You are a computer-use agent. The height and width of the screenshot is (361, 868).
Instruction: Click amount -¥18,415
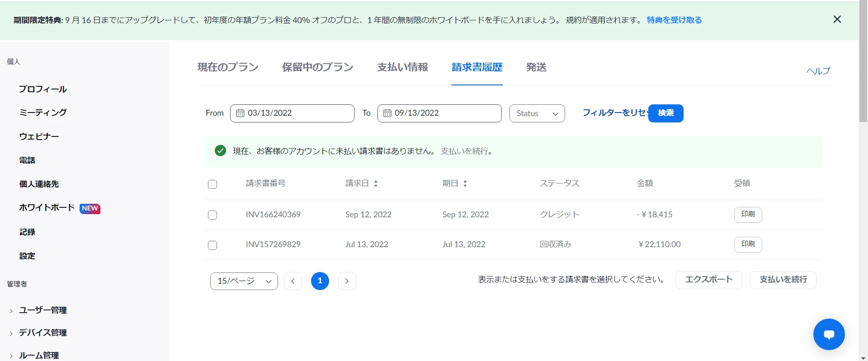655,215
